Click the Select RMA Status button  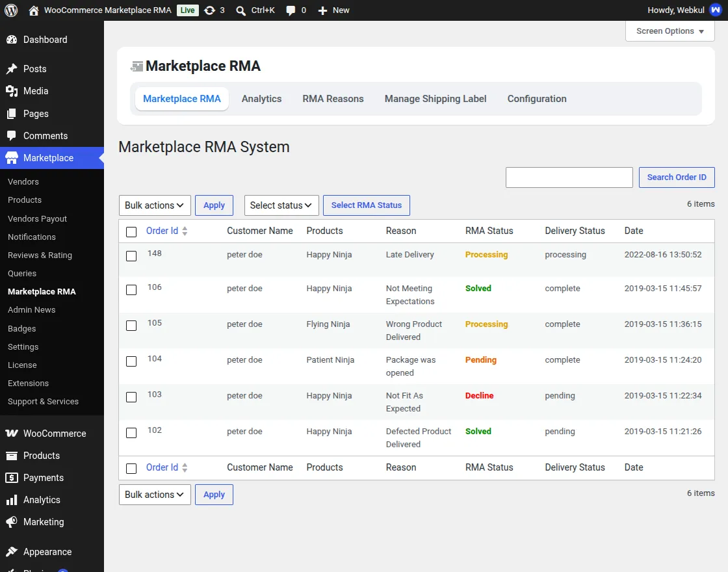point(367,205)
